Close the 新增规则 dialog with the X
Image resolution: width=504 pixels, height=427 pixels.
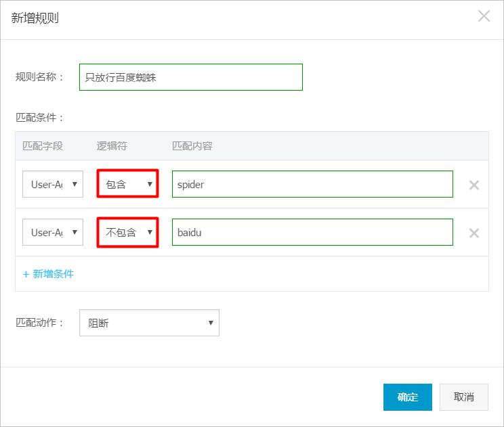coord(484,16)
